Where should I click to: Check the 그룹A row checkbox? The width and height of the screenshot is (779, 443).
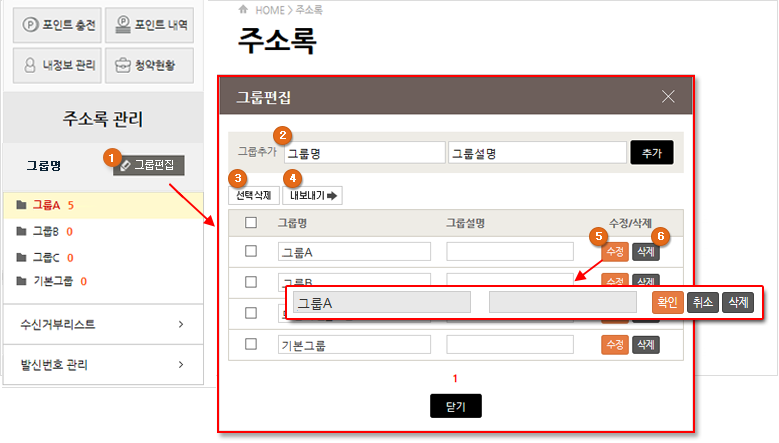(x=252, y=251)
